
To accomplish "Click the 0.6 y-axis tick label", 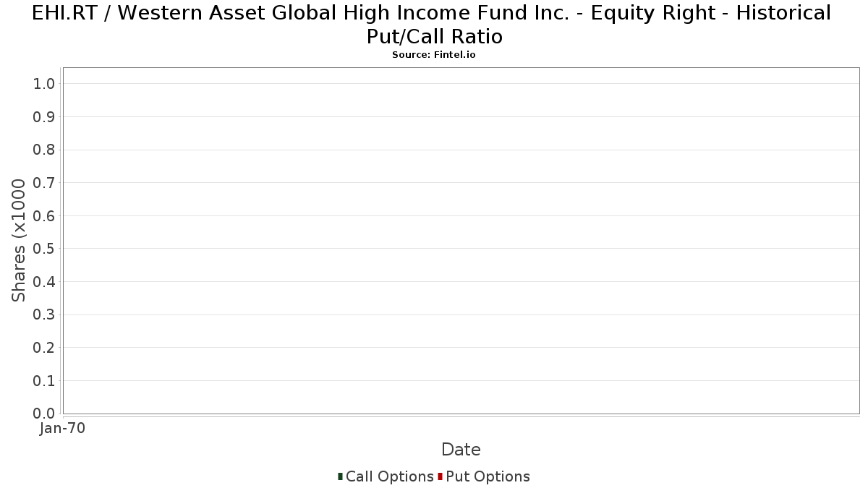I will (x=45, y=216).
